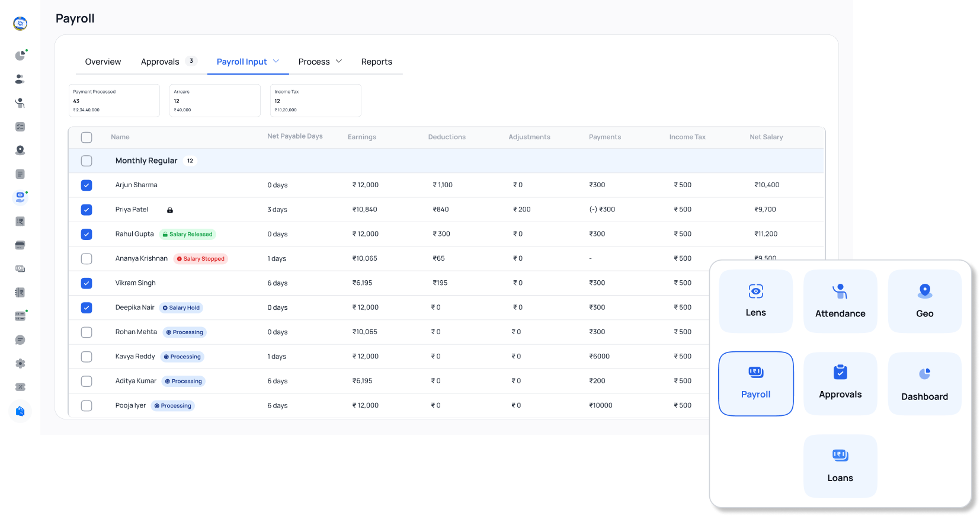This screenshot has width=980, height=516.
Task: Open the rupee ledger book sidebar icon
Action: coord(20,293)
